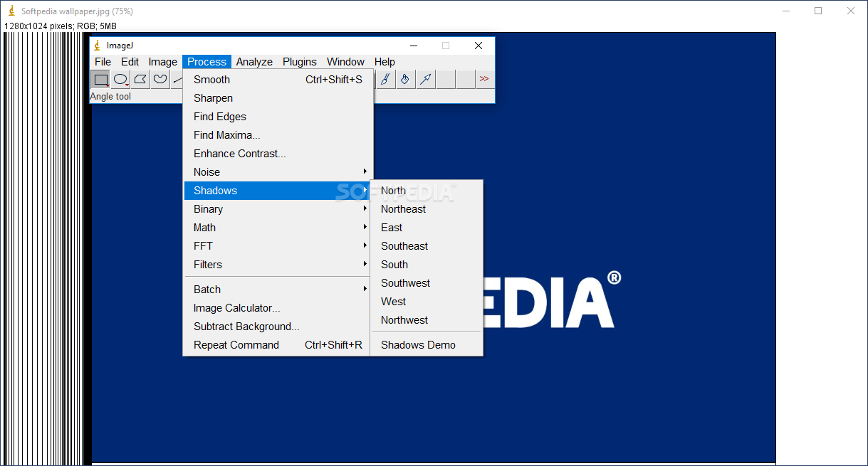The width and height of the screenshot is (868, 466).
Task: Expand the Batch submenu arrow
Action: (x=365, y=289)
